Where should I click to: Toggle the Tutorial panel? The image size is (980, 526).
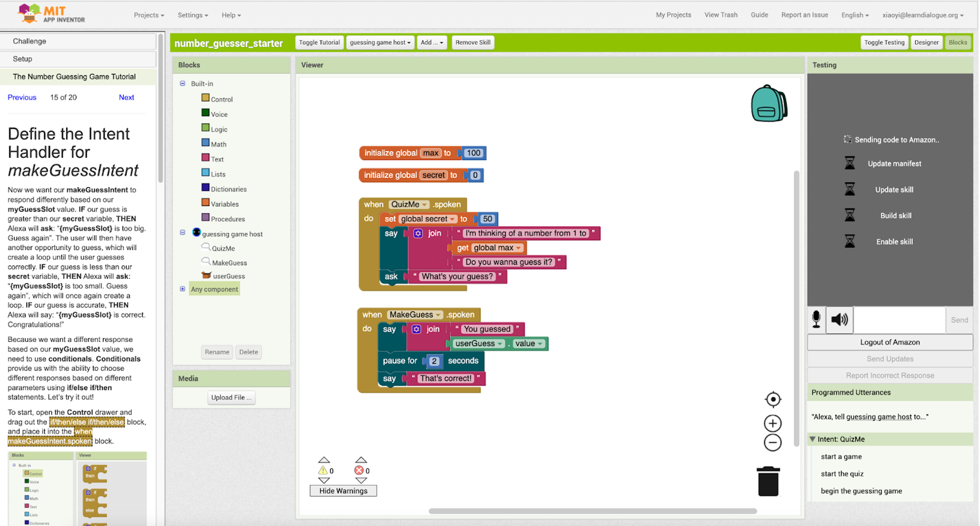[319, 43]
